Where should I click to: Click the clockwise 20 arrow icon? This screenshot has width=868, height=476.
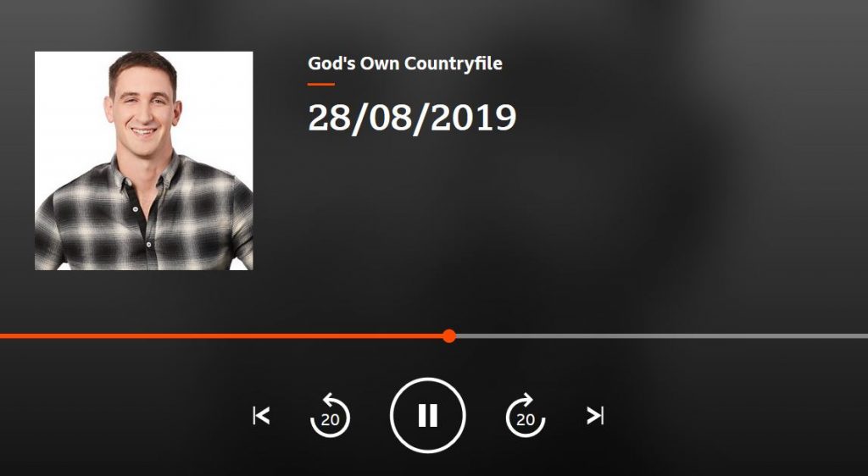tap(526, 415)
